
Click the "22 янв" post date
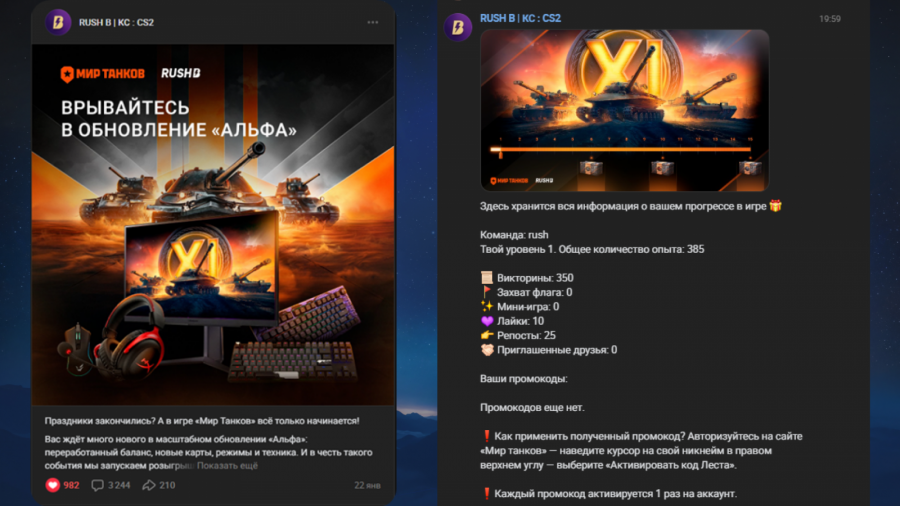tap(367, 485)
